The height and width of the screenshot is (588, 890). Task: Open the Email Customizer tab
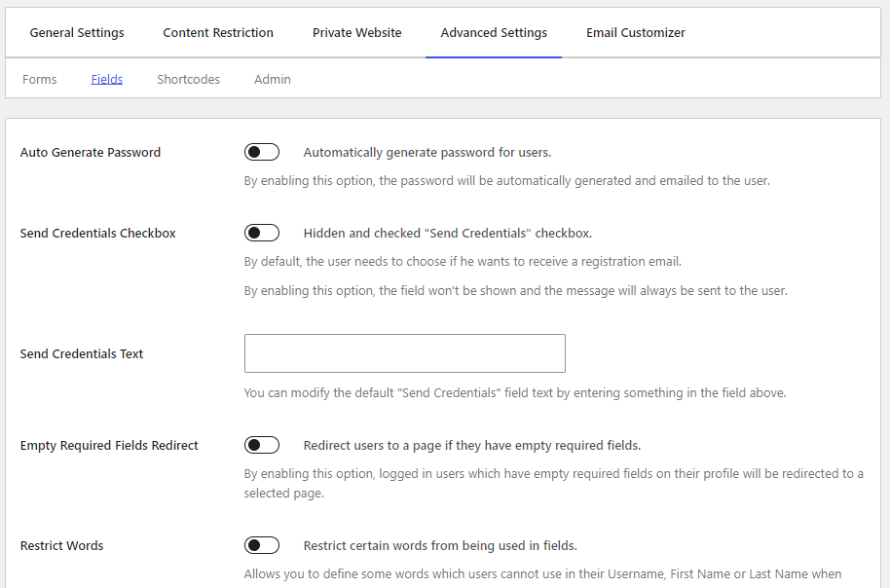pyautogui.click(x=635, y=32)
